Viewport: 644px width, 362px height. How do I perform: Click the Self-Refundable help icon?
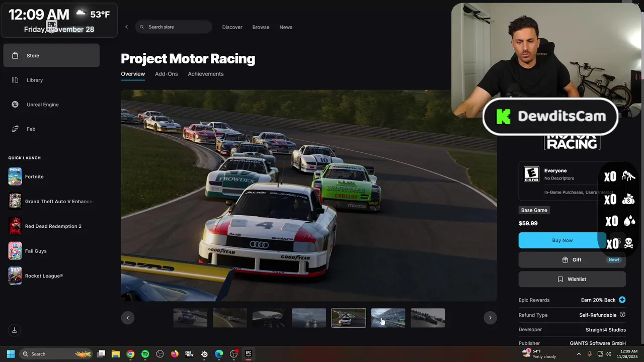(x=622, y=315)
